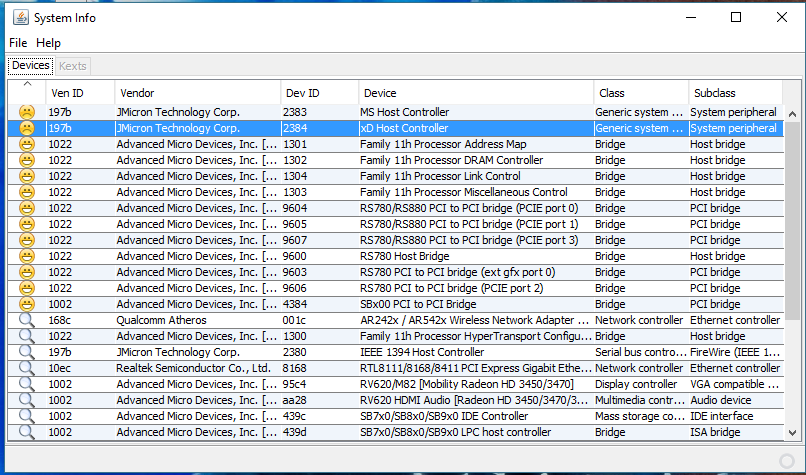The width and height of the screenshot is (806, 475).
Task: Click sad face icon for MS Host Controller
Action: (27, 112)
